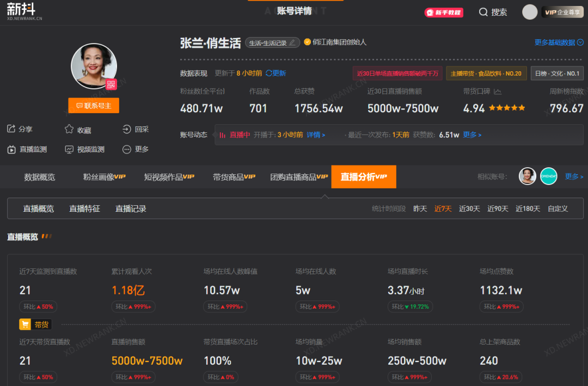Open 直播监测 live monitoring icon
The height and width of the screenshot is (386, 588).
click(11, 149)
